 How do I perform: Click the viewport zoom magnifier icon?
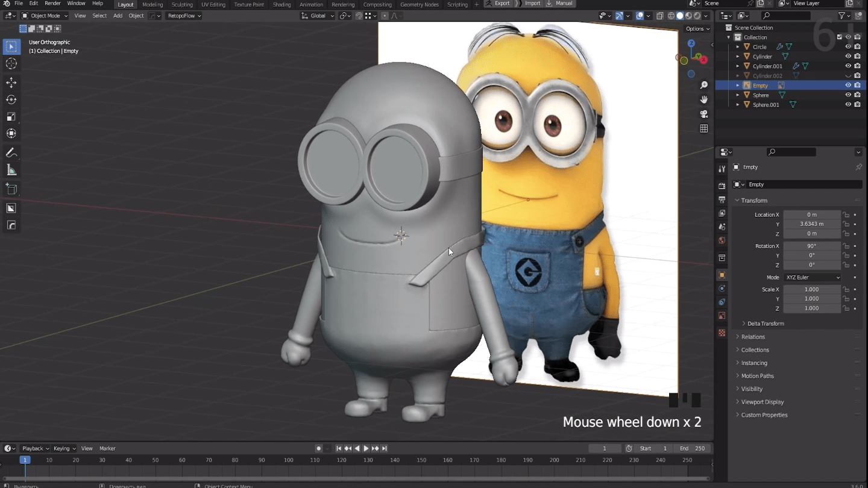pyautogui.click(x=703, y=86)
